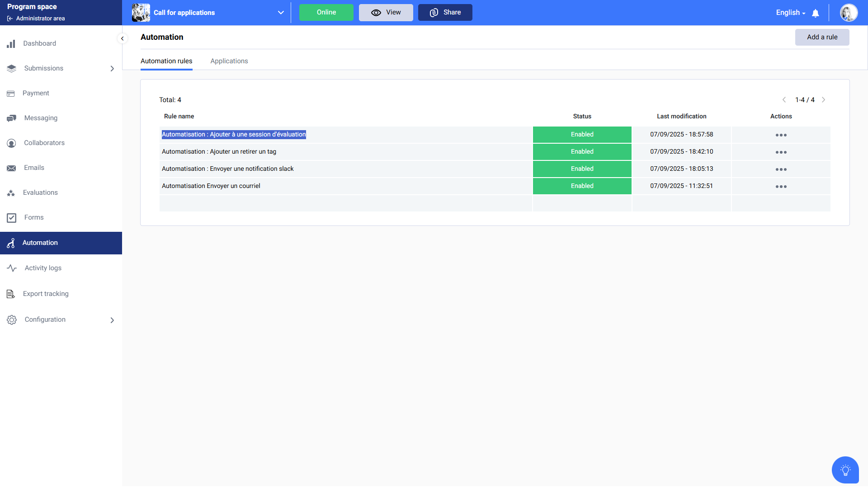Click the Activity logs pulse icon
The image size is (868, 488).
[x=12, y=268]
